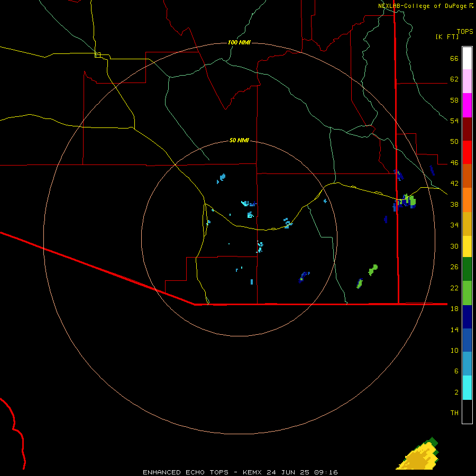Click the green echo cluster on the eastern highway
Image resolution: width=476 pixels, height=476 pixels.
406,201
